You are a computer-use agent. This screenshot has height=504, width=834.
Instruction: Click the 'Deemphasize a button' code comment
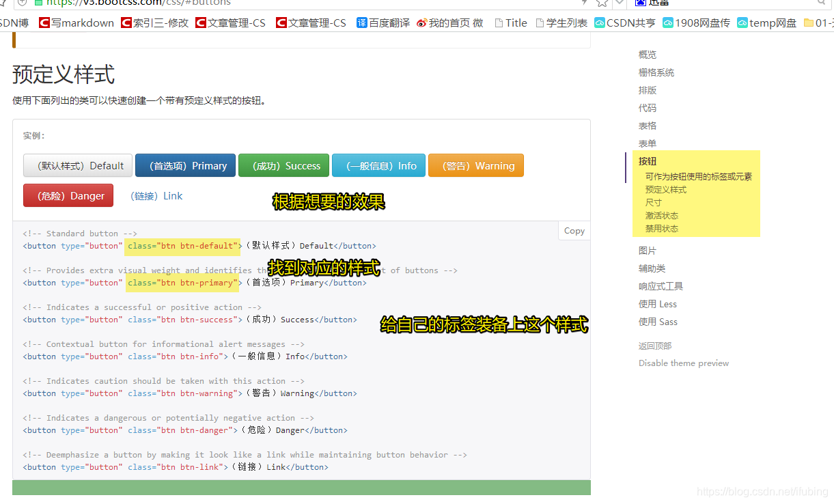click(245, 454)
